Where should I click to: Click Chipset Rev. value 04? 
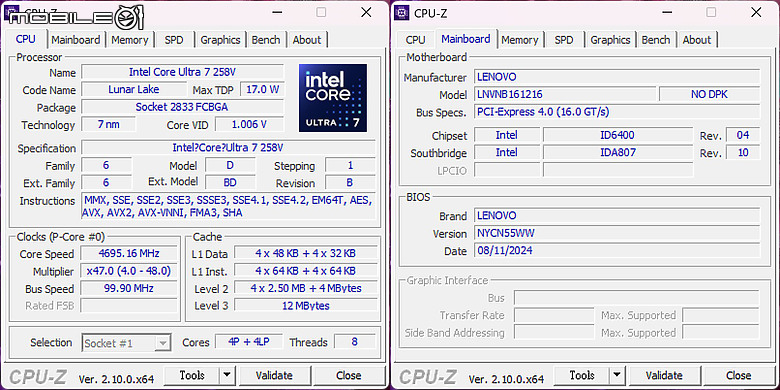pos(743,135)
